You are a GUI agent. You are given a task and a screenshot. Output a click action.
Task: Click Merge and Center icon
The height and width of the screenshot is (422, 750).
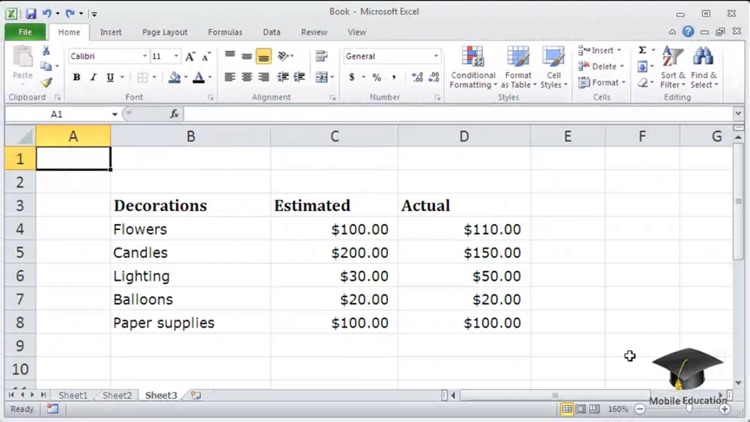tap(321, 77)
